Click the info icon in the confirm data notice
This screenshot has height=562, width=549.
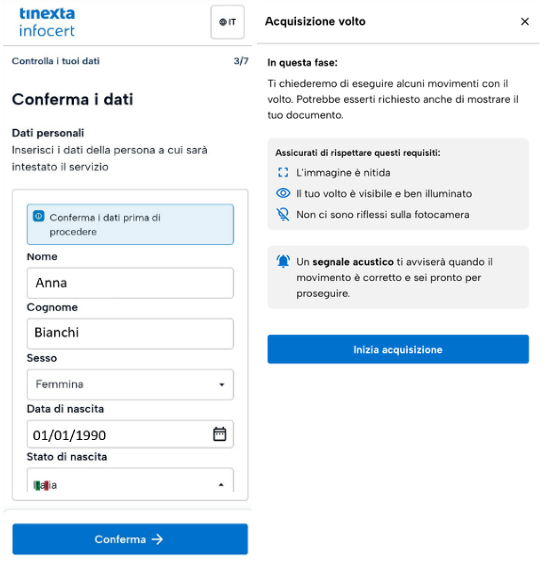[39, 216]
